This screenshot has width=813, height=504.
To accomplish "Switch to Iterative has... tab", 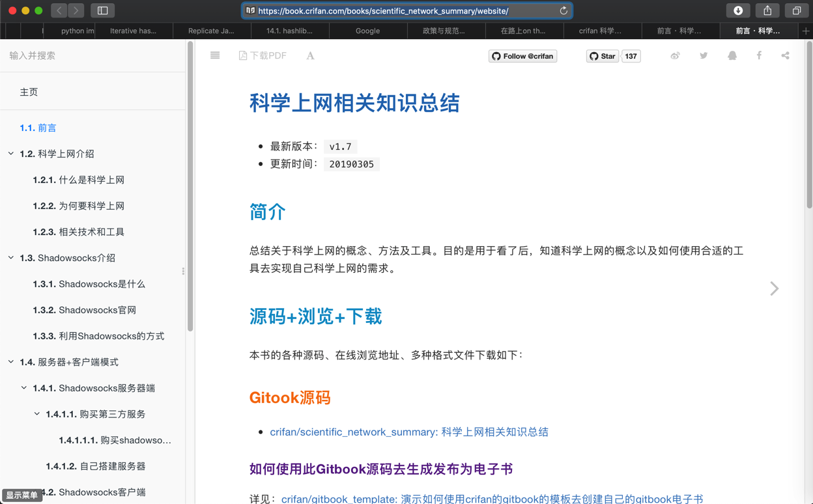I will pyautogui.click(x=134, y=31).
